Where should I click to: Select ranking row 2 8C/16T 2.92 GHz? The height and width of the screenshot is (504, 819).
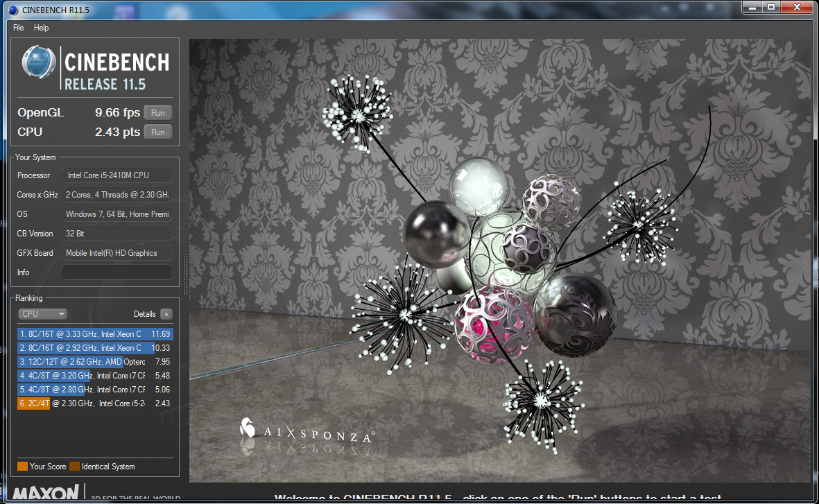(95, 348)
